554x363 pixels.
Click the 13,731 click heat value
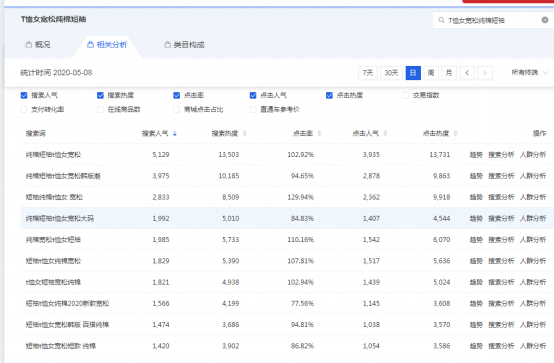(x=440, y=154)
